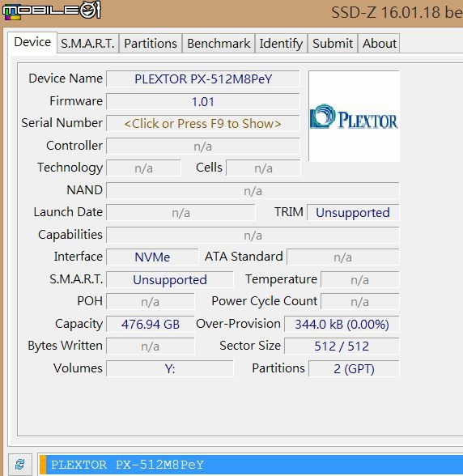
Task: Click the S.M.A.R.T. Unsupported field
Action: (x=170, y=279)
